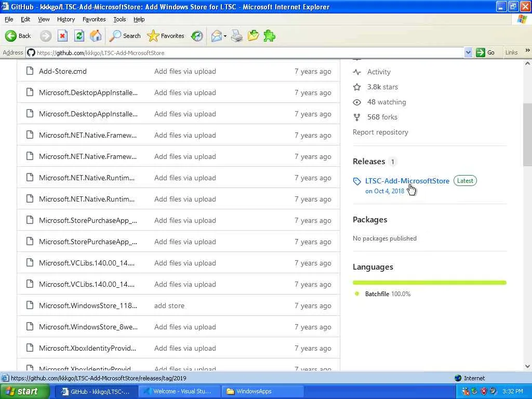
Task: Open the History menu
Action: coord(66,19)
